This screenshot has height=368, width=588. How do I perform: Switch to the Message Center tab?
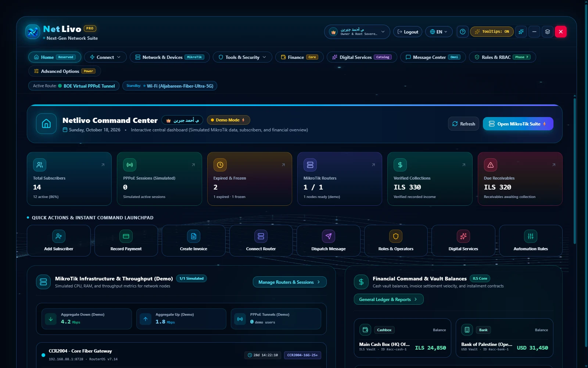pos(433,57)
